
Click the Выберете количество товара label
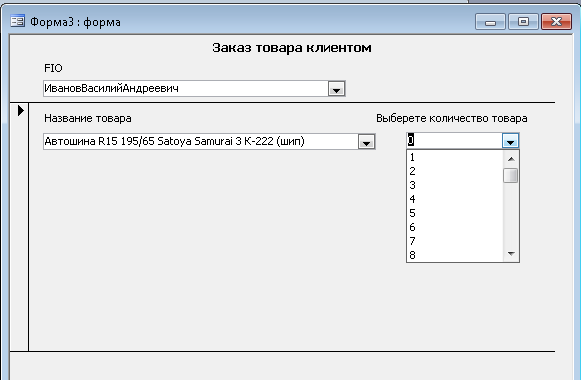[452, 119]
